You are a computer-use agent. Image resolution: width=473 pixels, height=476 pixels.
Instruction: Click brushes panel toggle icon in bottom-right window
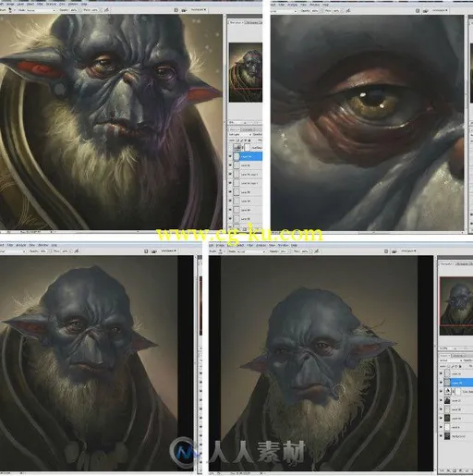click(x=386, y=251)
